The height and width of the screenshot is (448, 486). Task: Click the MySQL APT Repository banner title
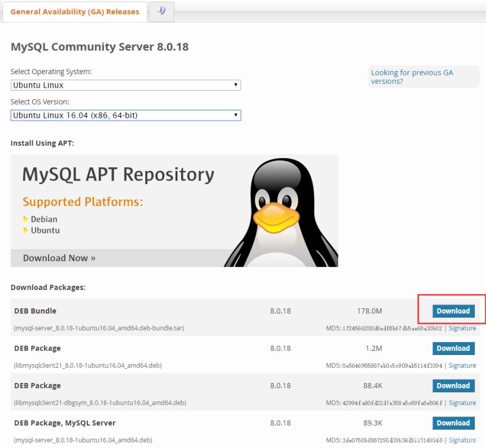tap(118, 175)
